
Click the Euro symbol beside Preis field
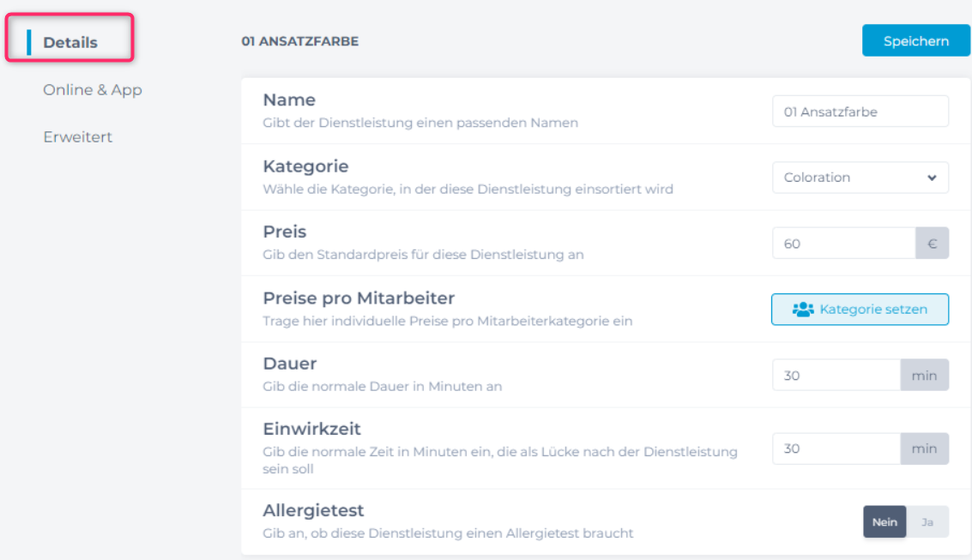coord(932,244)
